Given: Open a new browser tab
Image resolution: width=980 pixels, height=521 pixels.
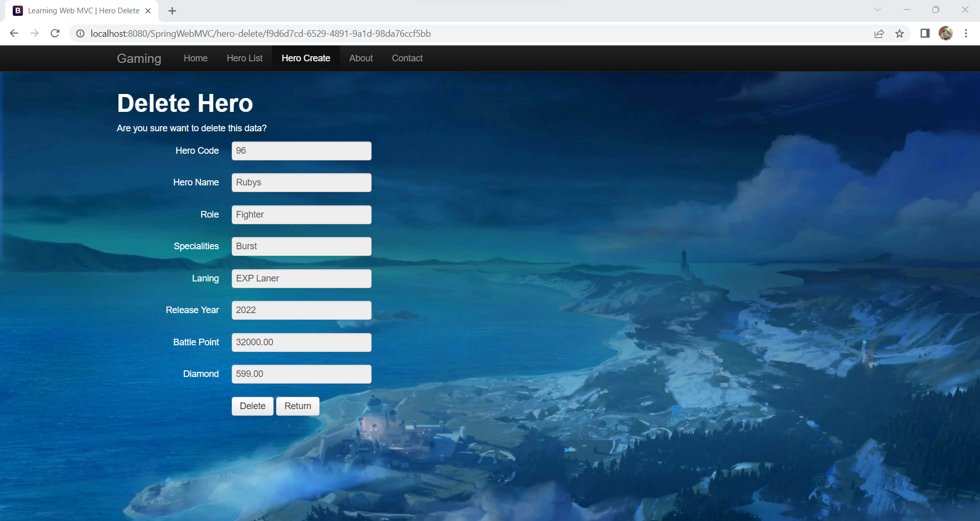Looking at the screenshot, I should [x=173, y=11].
